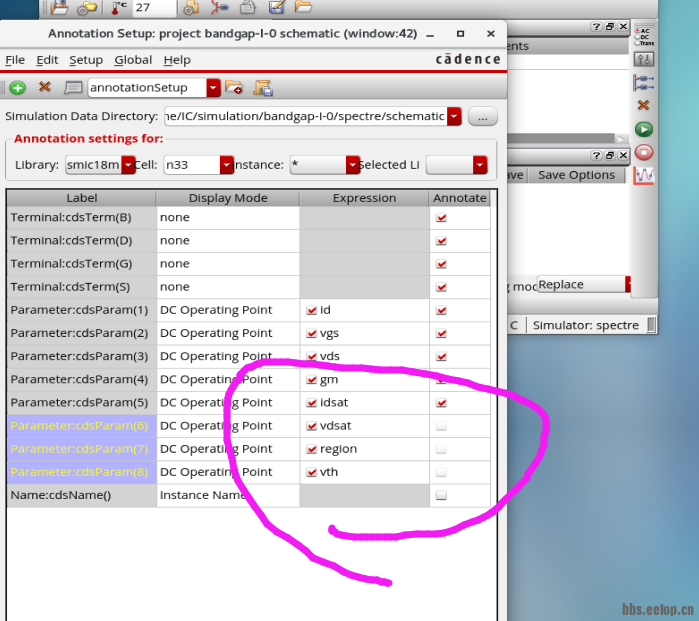Click the help question icon of upper ADE pane
The width and height of the screenshot is (699, 621).
pyautogui.click(x=596, y=27)
